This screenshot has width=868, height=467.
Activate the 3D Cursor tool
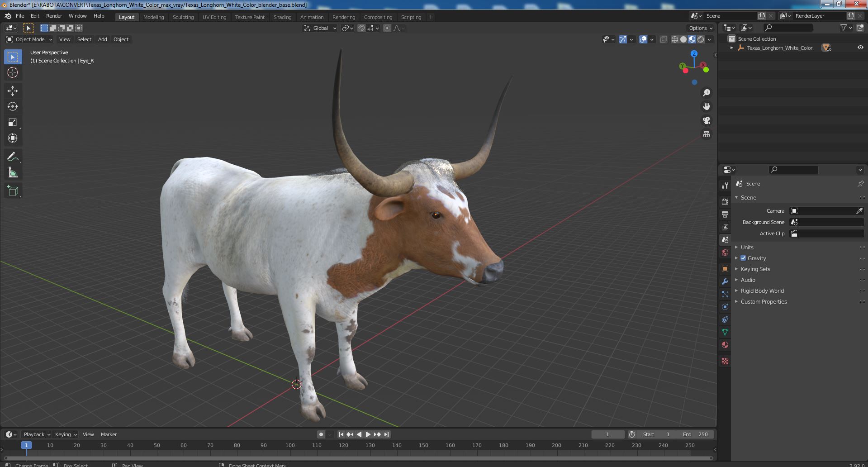pyautogui.click(x=13, y=72)
